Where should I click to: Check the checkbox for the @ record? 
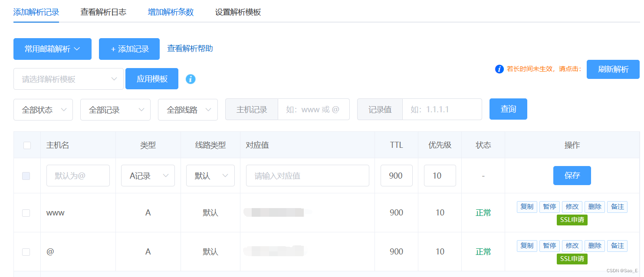point(27,251)
